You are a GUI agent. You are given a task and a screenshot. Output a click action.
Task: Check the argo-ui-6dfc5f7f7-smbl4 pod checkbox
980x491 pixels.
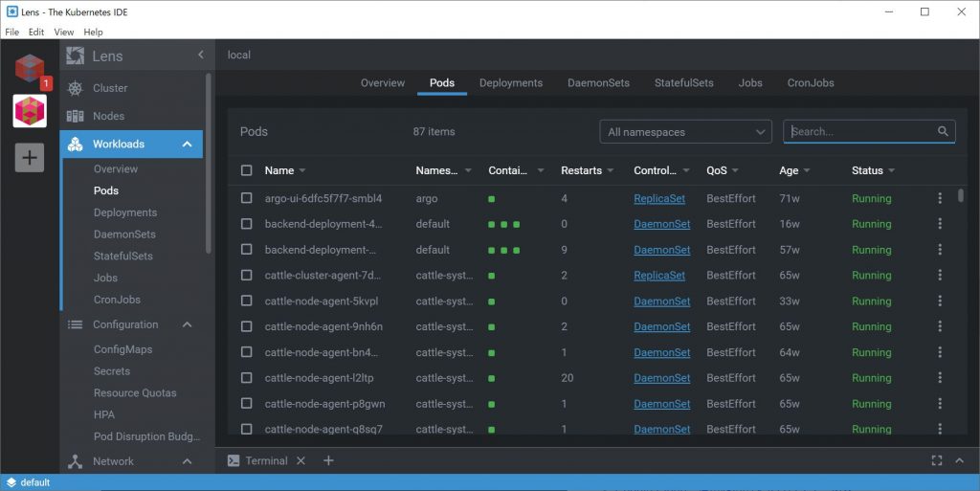247,198
